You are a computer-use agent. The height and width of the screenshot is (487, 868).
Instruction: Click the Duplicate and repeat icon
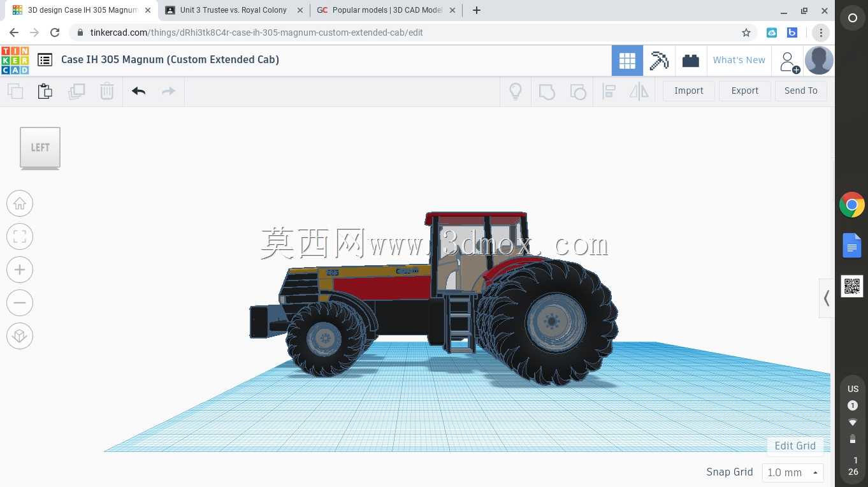coord(76,91)
